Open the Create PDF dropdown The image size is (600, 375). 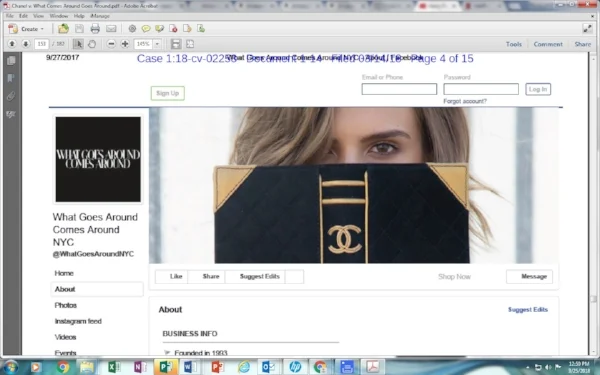pyautogui.click(x=26, y=29)
